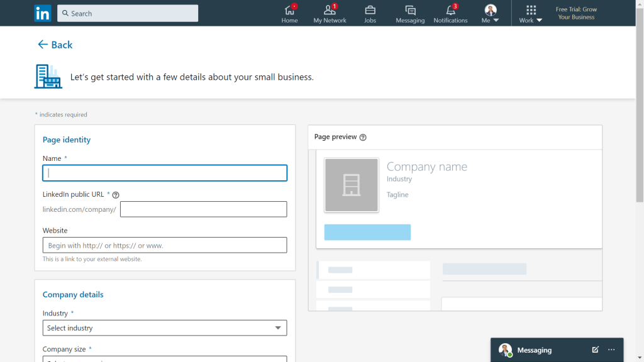Click the Back link

click(55, 45)
